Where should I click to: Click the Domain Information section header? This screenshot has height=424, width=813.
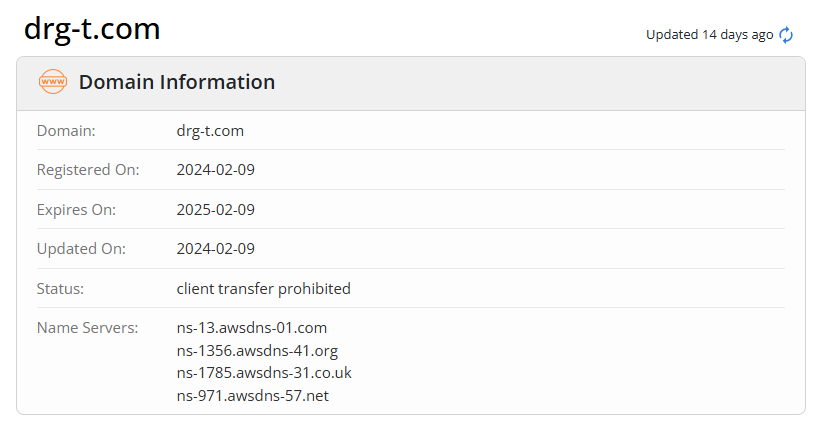tap(176, 82)
